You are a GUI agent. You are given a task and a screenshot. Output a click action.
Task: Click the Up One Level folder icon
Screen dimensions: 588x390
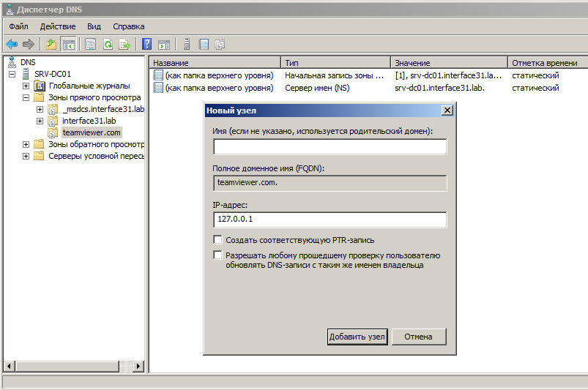click(51, 44)
